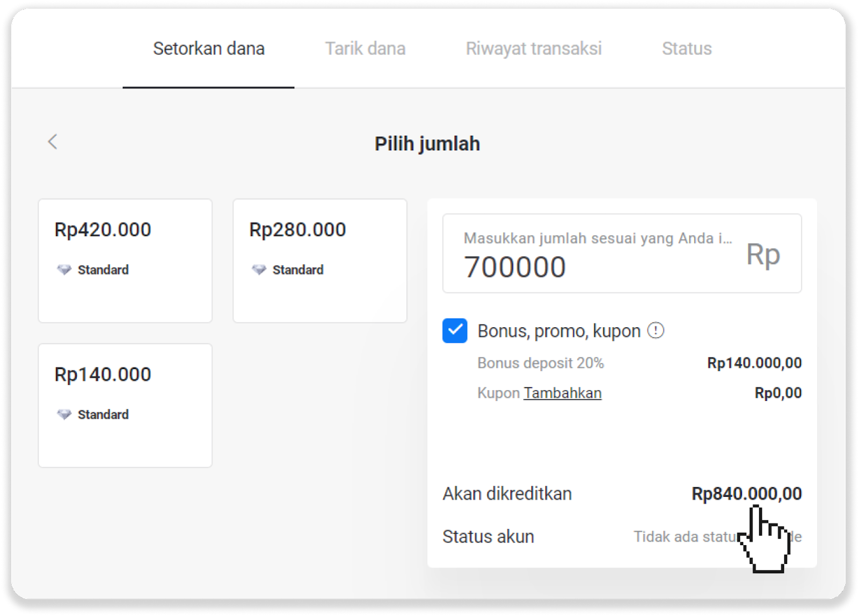Click the Bonus deposit 20% label
Screen dimensions: 859x616
click(x=540, y=363)
